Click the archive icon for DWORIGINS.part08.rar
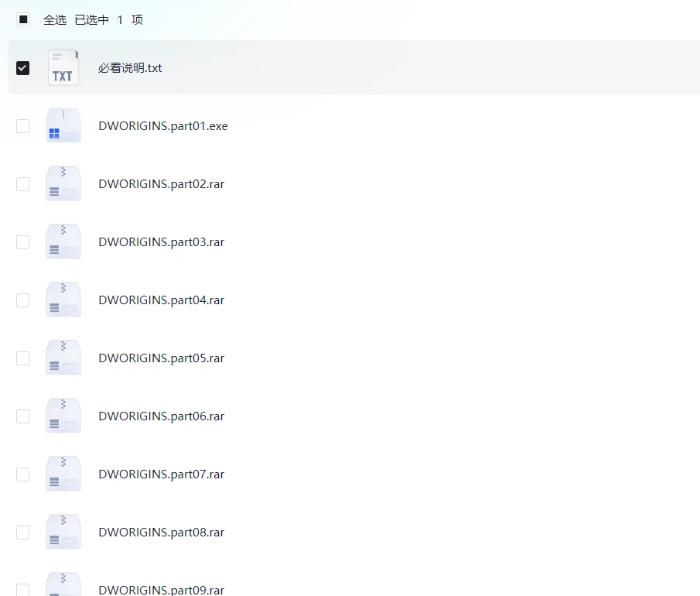This screenshot has width=700, height=596. [x=63, y=533]
